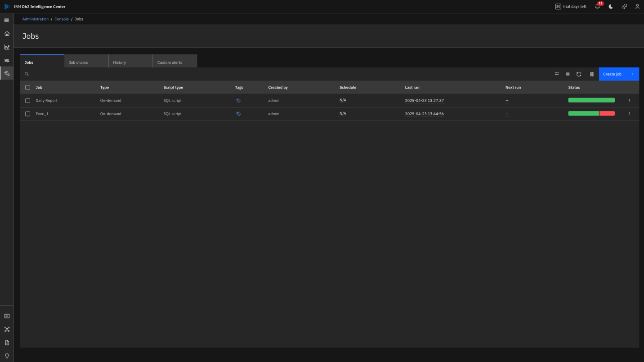Open the SQL editor sidebar icon
The height and width of the screenshot is (362, 644).
[7, 60]
